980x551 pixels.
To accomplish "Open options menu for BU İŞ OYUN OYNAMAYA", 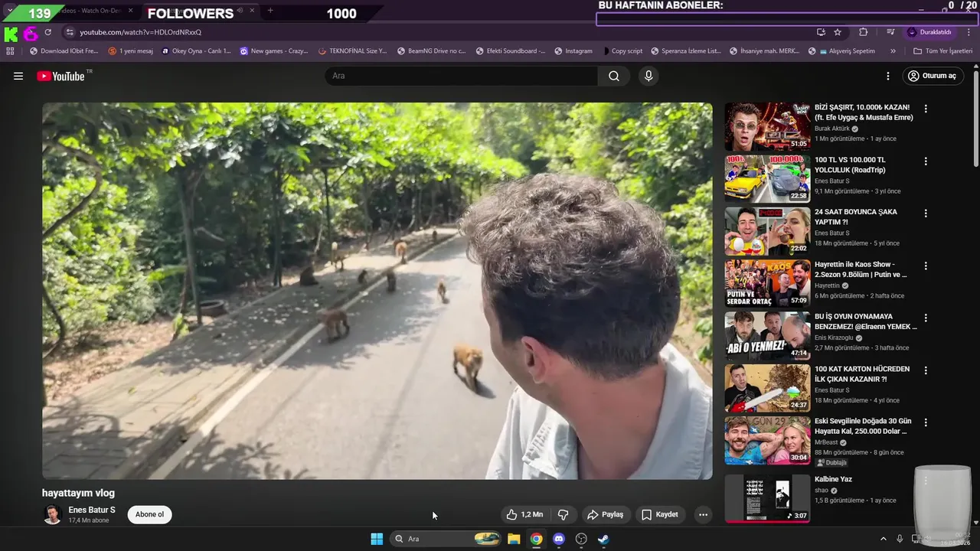I will tap(926, 318).
